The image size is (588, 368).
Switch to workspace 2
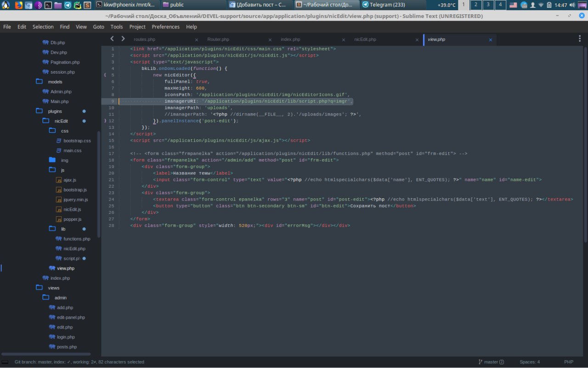click(x=475, y=5)
